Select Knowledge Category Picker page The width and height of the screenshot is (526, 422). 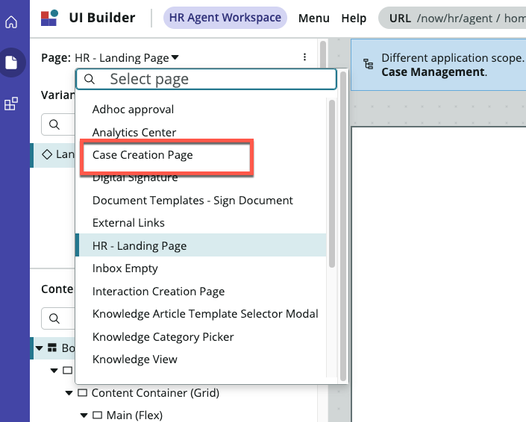click(201, 337)
